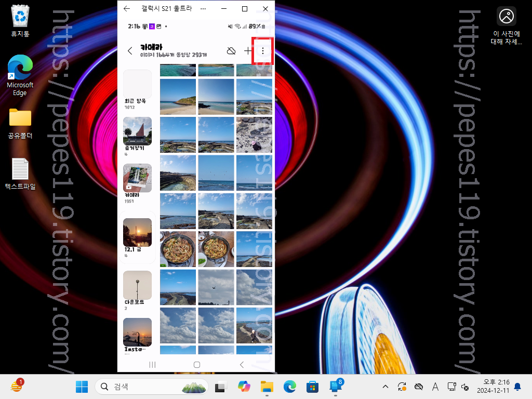
Task: Click the 이 사진에 대해 자세 desktop icon
Action: [506, 26]
